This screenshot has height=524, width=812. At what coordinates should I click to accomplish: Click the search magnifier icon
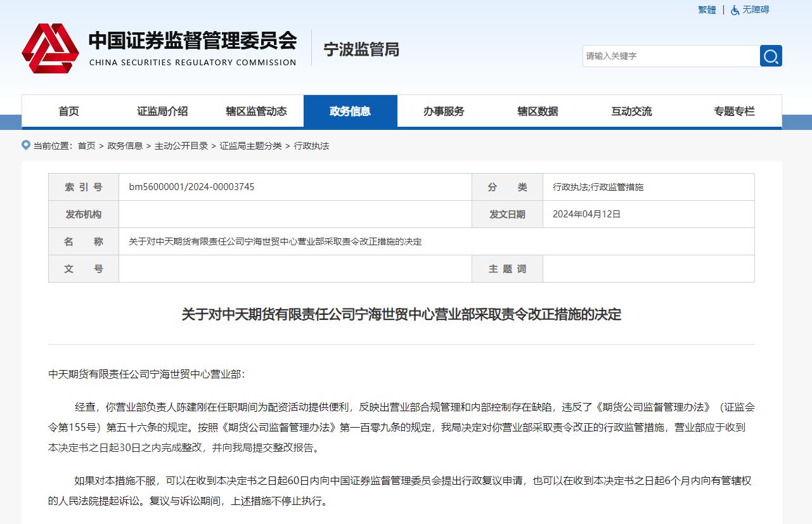pyautogui.click(x=770, y=56)
